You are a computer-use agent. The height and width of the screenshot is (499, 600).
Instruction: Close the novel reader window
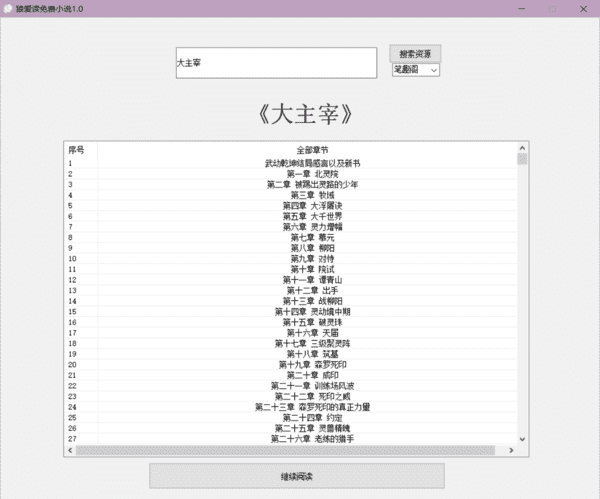click(584, 8)
